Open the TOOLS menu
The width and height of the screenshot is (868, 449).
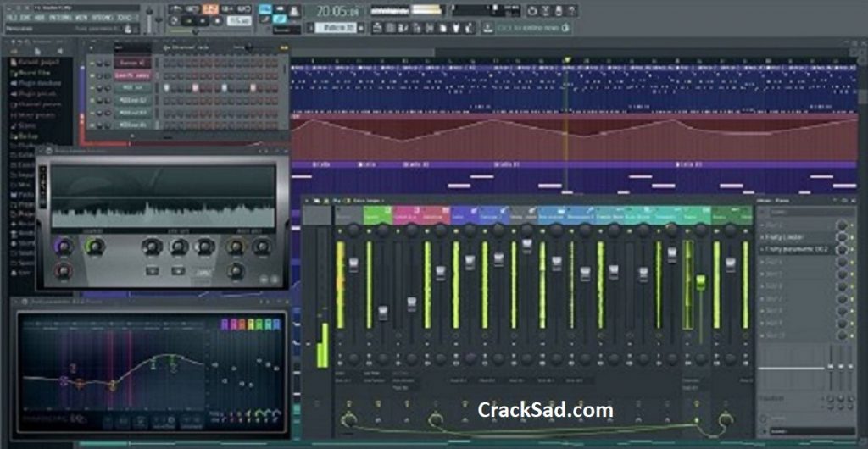pyautogui.click(x=124, y=18)
